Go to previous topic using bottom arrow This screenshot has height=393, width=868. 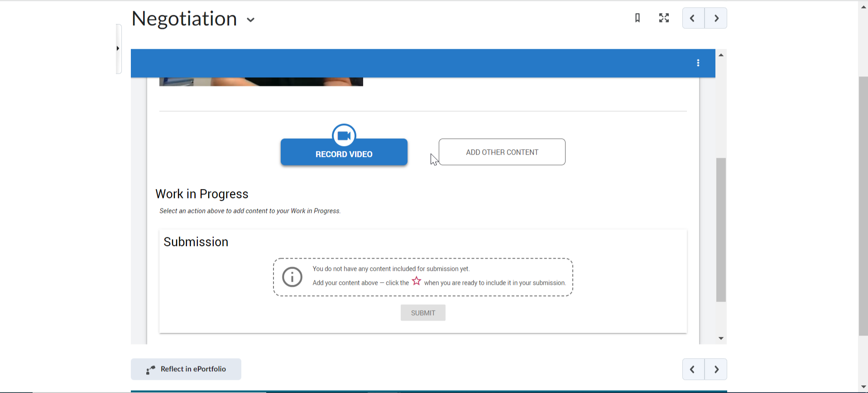pos(693,369)
